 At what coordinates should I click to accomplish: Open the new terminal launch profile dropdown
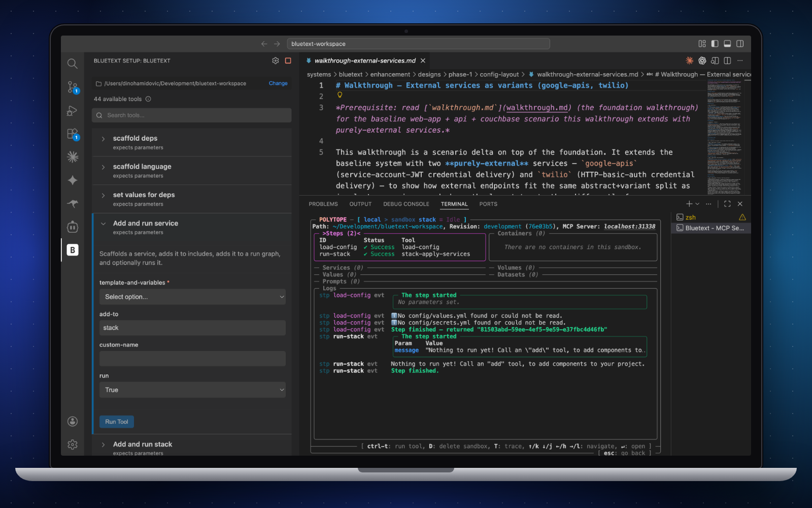point(697,204)
